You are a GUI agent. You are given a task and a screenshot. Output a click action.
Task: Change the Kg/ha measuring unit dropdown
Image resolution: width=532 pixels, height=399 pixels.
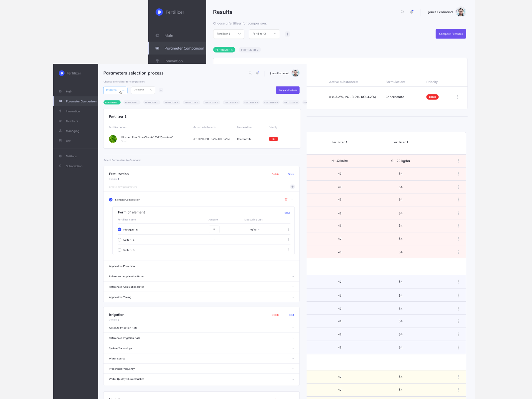point(254,229)
